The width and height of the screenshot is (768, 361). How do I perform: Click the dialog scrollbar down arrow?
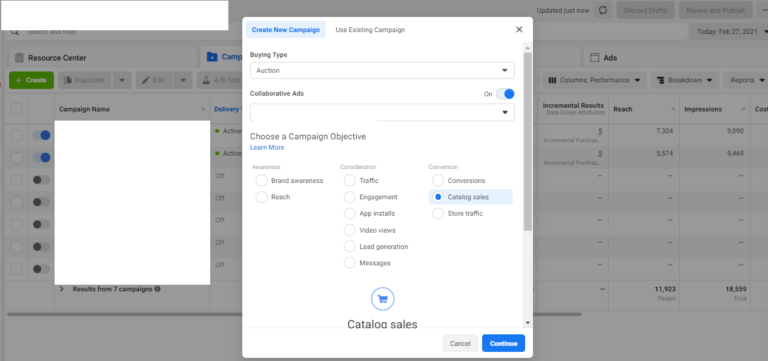[528, 322]
